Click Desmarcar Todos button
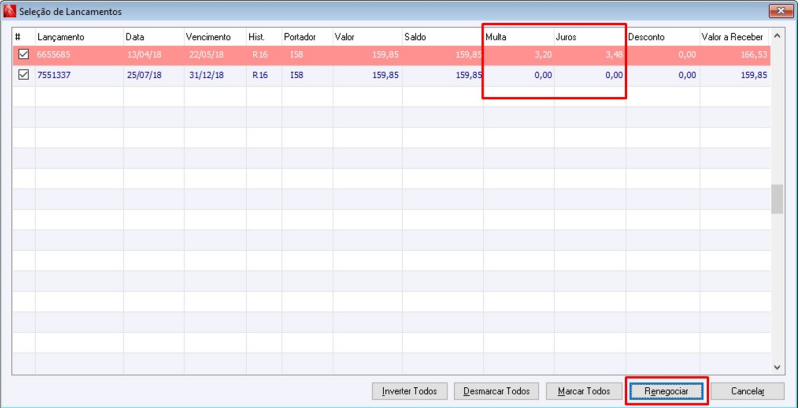 click(x=496, y=391)
